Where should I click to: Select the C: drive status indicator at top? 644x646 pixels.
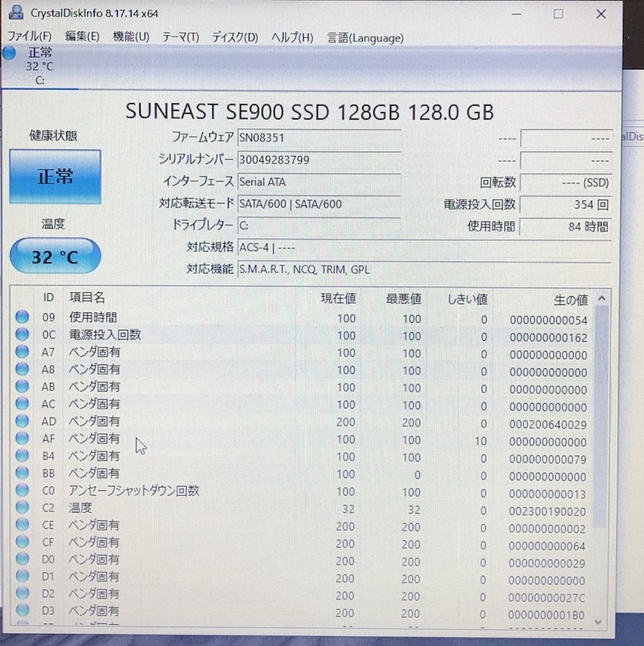tap(40, 66)
